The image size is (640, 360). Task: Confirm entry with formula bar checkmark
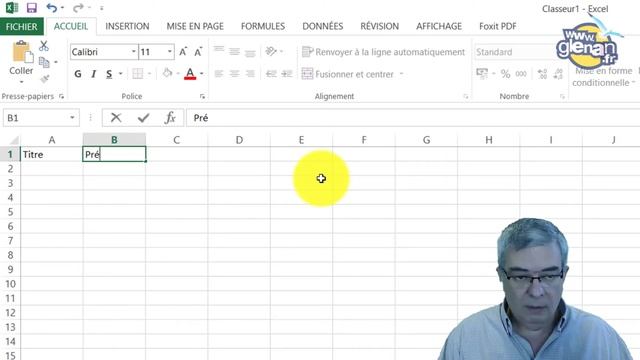click(x=143, y=118)
